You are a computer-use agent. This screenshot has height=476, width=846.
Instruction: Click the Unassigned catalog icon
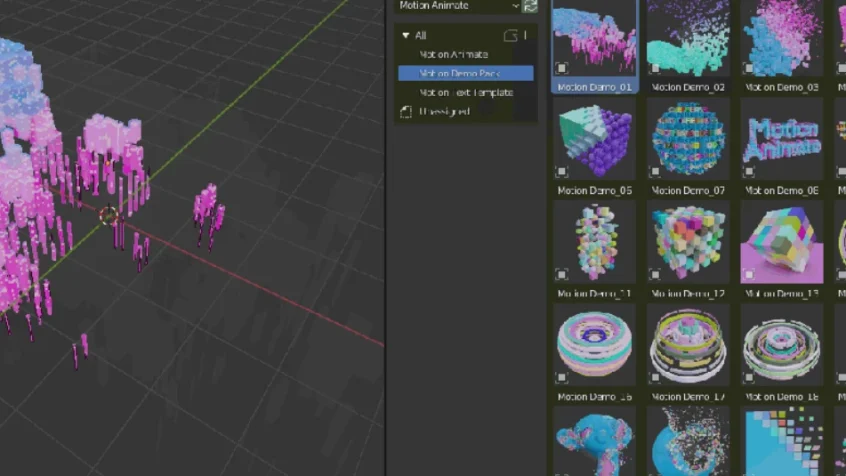(406, 112)
